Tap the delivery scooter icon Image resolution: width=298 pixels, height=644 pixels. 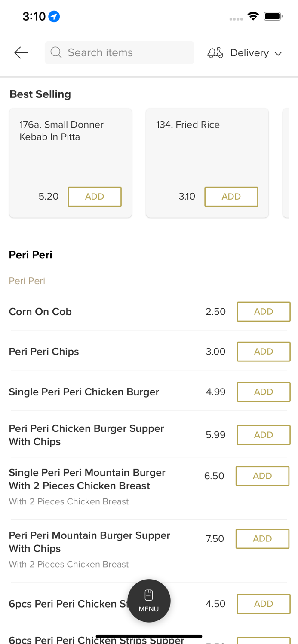(215, 53)
